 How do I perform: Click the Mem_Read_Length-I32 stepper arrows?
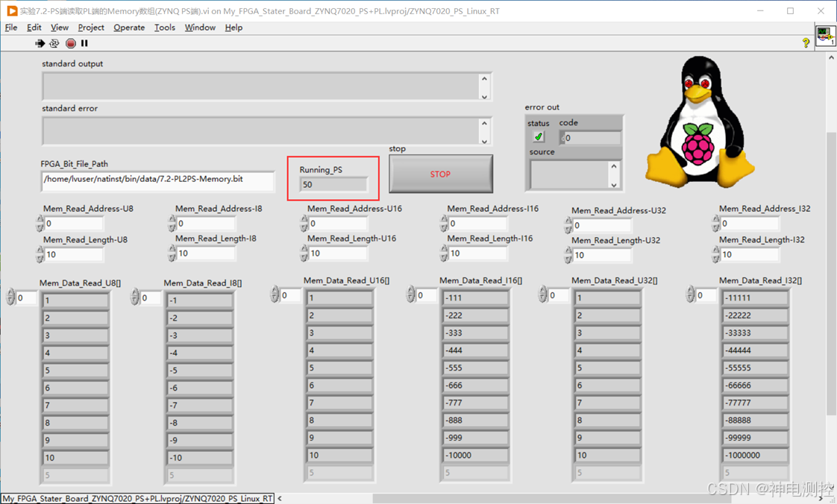click(716, 254)
